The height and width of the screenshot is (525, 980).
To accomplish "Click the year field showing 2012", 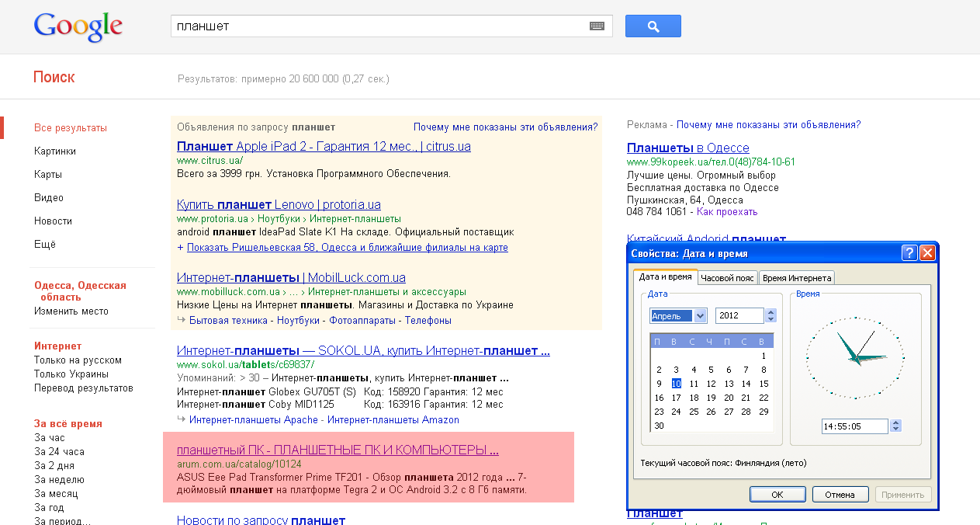I will point(740,315).
